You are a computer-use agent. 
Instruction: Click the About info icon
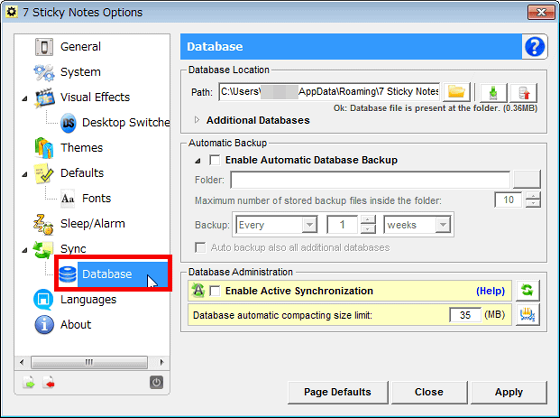tap(44, 325)
